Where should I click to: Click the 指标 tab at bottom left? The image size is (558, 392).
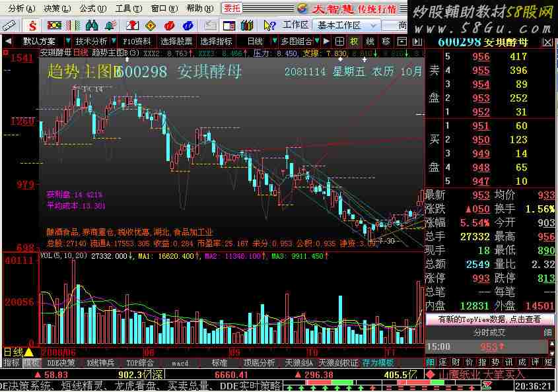point(11,363)
